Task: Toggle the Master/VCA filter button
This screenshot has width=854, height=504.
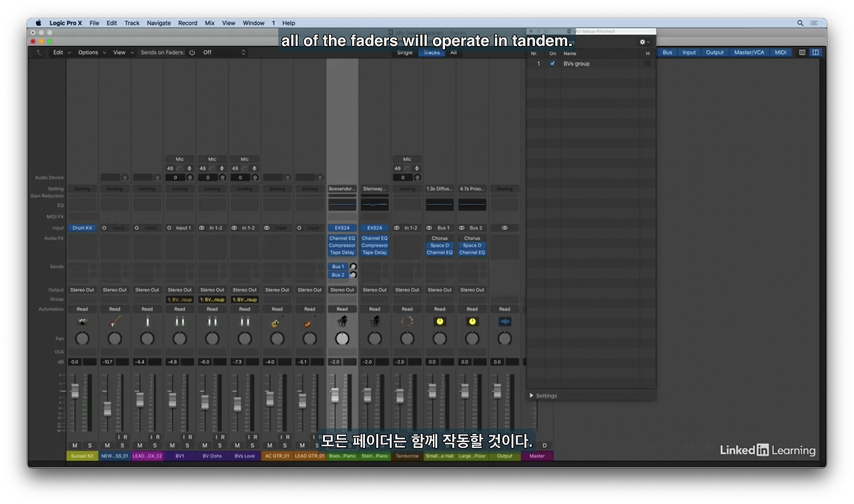Action: click(749, 53)
